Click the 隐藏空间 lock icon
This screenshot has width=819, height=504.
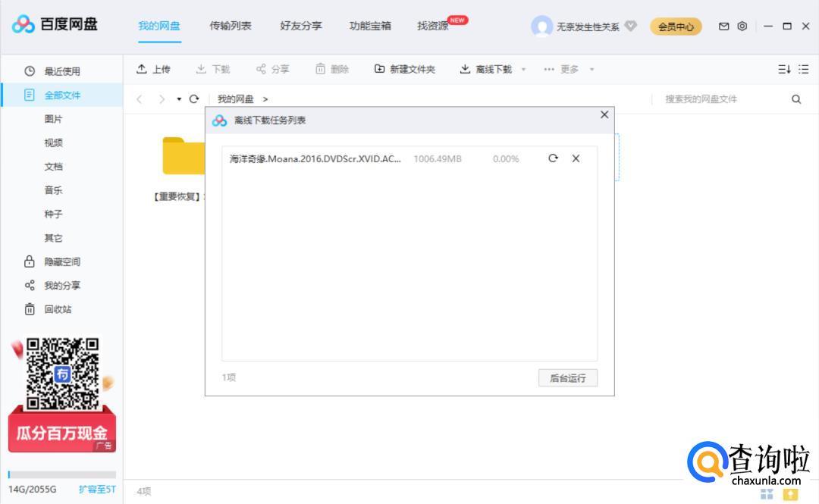coord(30,261)
